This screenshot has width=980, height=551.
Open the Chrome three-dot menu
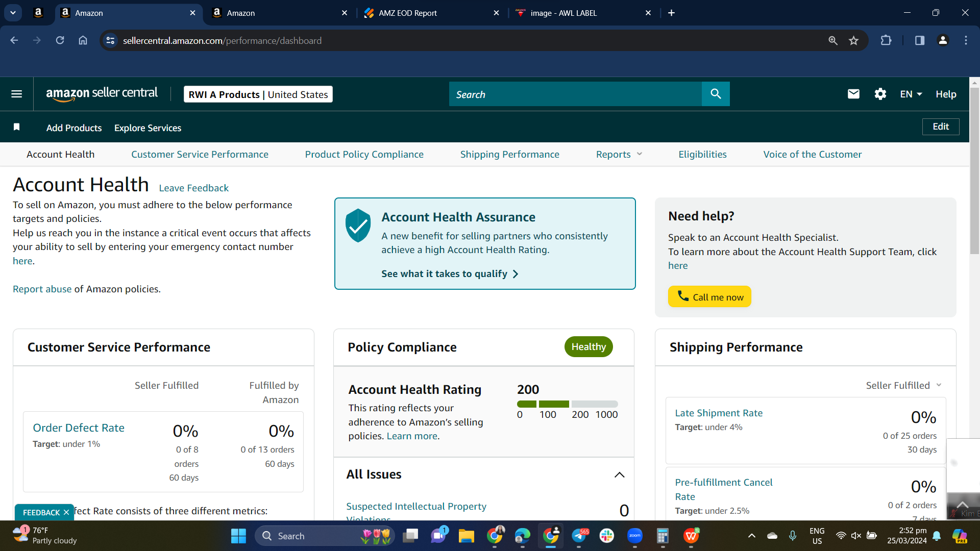point(966,40)
